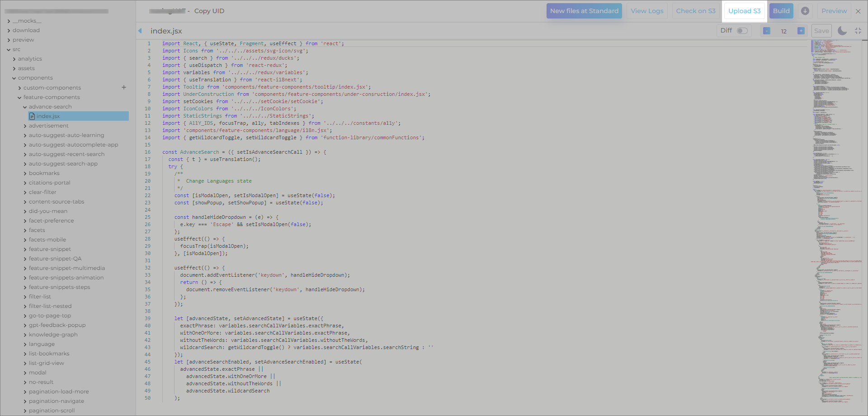Close the editor with X icon
Viewport: 868px width, 416px height.
[858, 11]
